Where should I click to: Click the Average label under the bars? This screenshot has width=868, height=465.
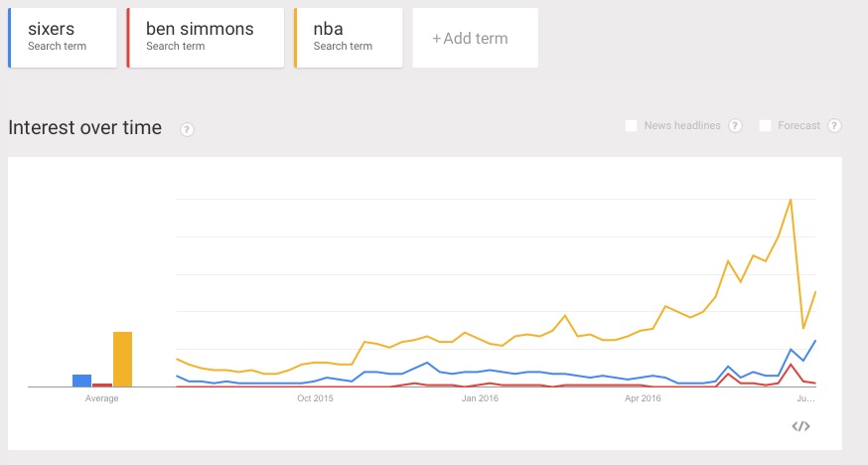coord(102,398)
